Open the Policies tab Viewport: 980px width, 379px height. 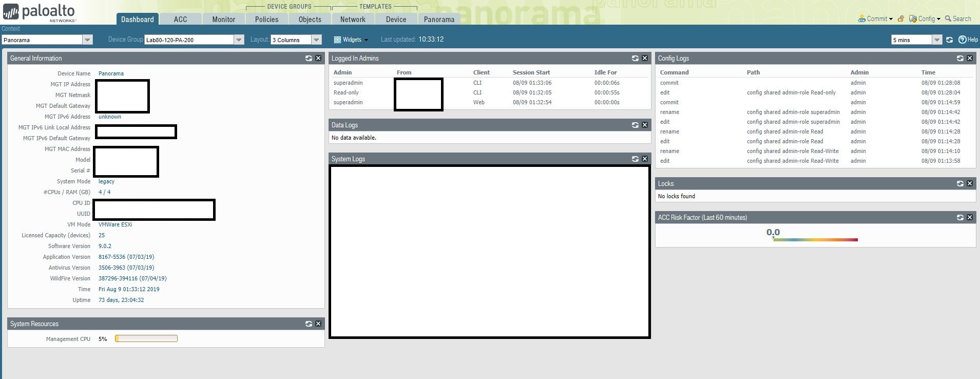[x=267, y=20]
